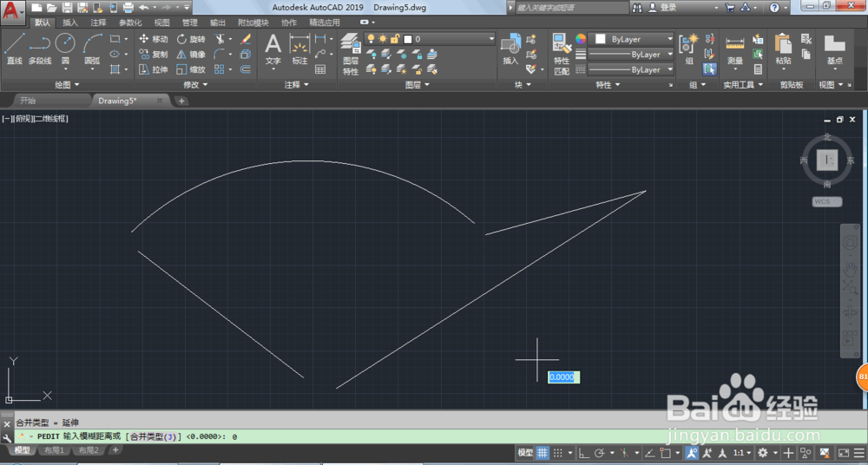868x465 pixels.
Task: Select the Arc (圆弧) tool
Action: [93, 49]
